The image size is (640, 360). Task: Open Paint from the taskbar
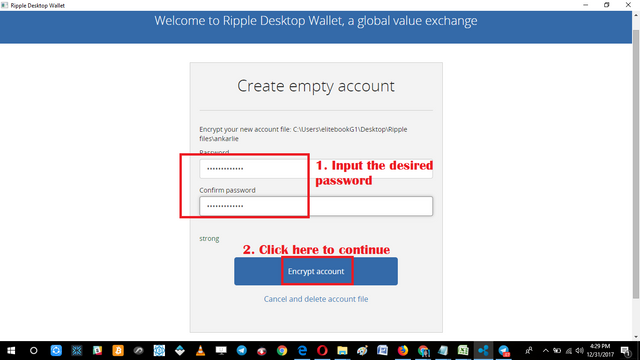pos(362,351)
